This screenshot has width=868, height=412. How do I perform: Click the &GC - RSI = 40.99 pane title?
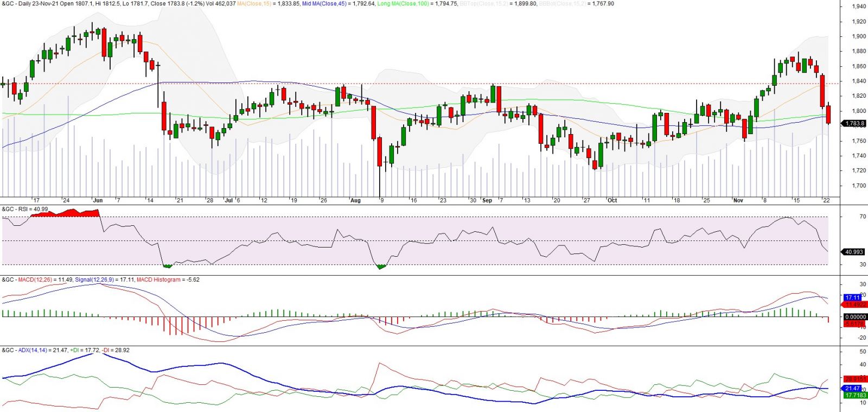coord(25,209)
